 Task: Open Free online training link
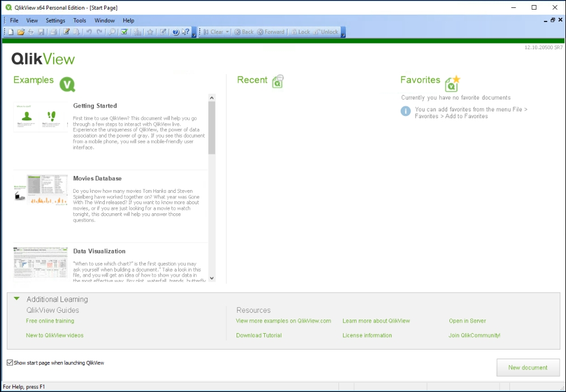click(50, 321)
